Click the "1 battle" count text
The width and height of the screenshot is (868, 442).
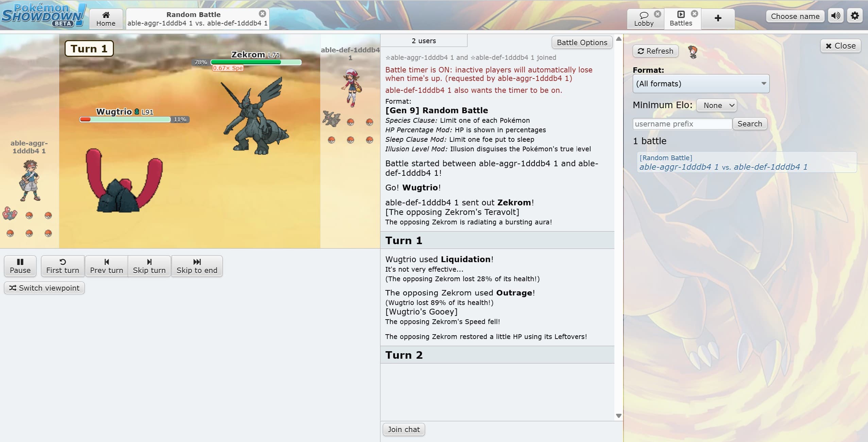[649, 141]
